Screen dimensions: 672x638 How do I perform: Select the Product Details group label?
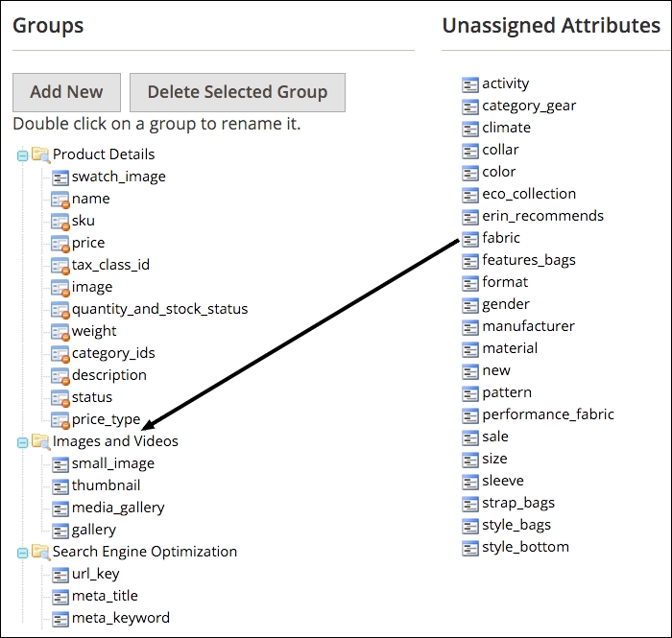pyautogui.click(x=104, y=154)
